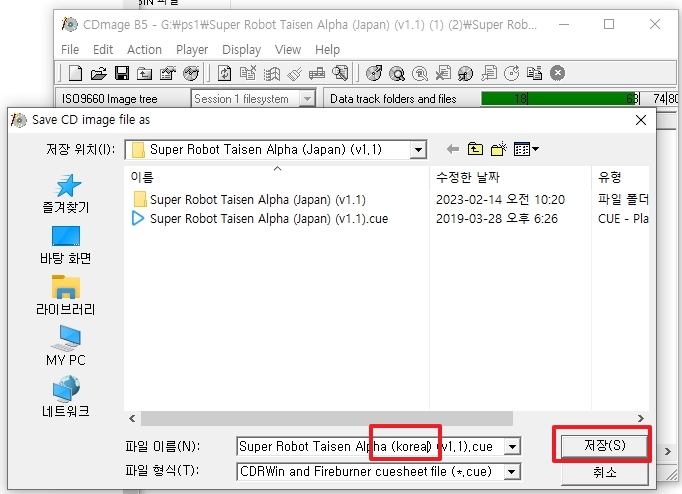The height and width of the screenshot is (494, 682).
Task: Close the Save CD image file dialog
Action: [x=641, y=120]
